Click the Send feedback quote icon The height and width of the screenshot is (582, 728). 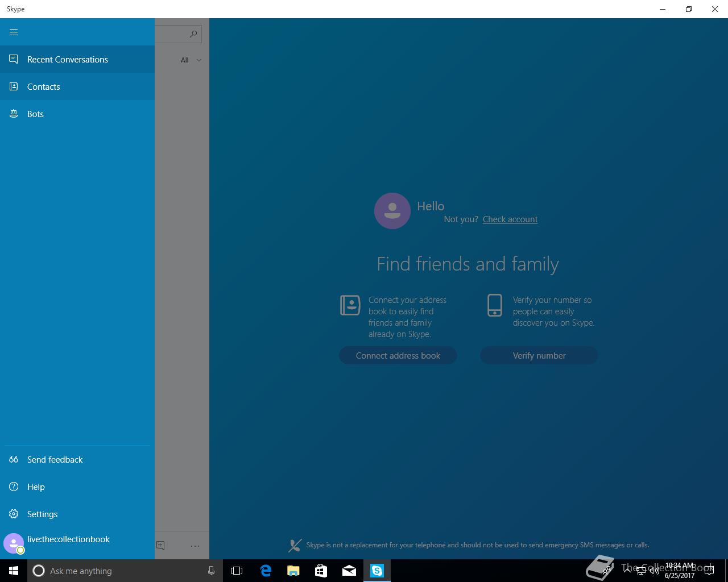14,459
